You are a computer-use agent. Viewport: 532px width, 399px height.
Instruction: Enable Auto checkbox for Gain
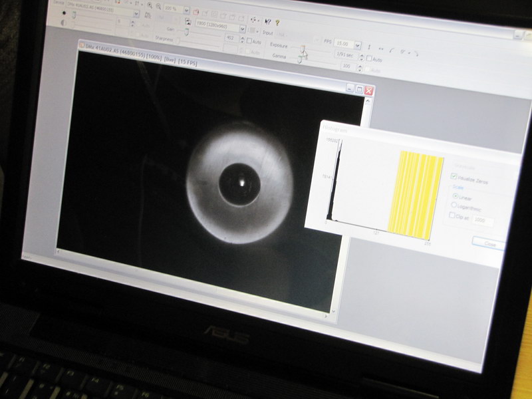point(249,41)
